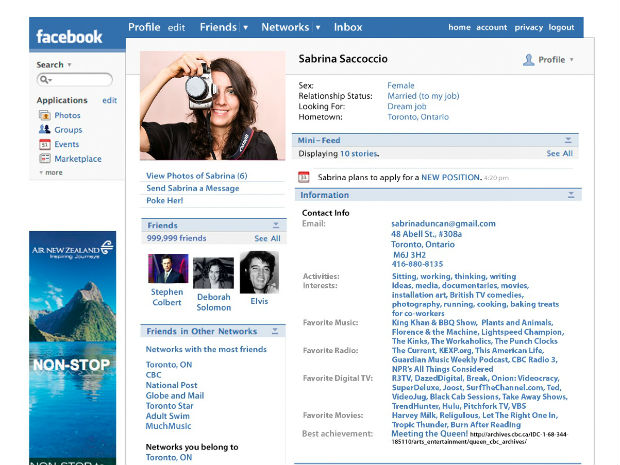This screenshot has width=620, height=465.
Task: Click Send Sabrina a Message
Action: point(193,188)
